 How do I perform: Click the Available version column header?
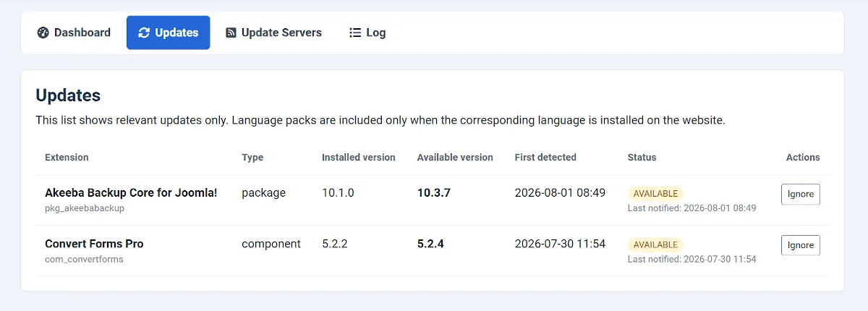[x=455, y=157]
